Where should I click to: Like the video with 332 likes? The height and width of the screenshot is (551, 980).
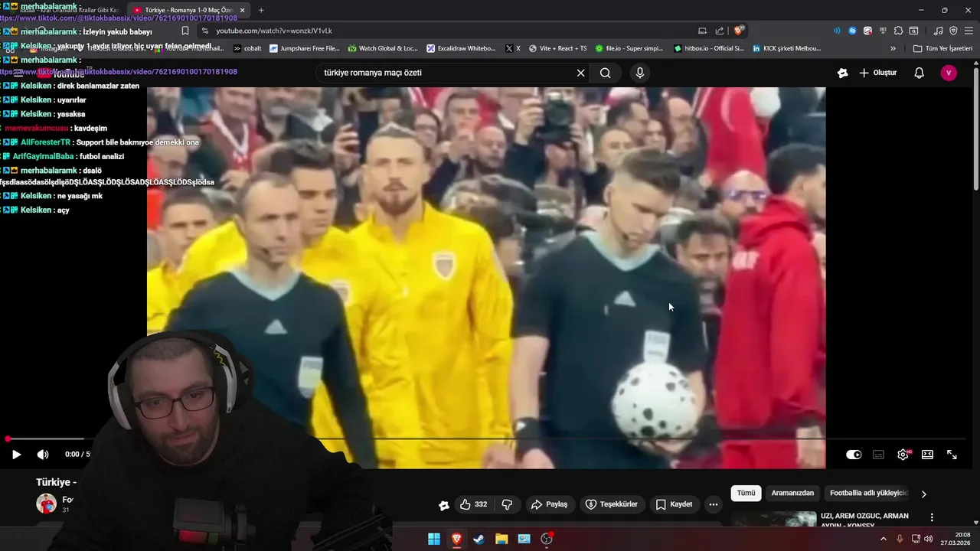[474, 504]
